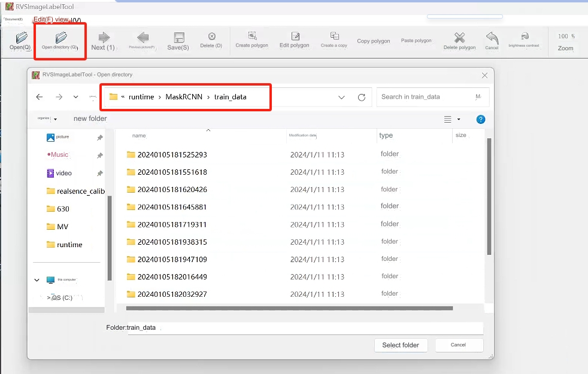Click the pin icon beside picture
The width and height of the screenshot is (588, 374).
pyautogui.click(x=100, y=138)
